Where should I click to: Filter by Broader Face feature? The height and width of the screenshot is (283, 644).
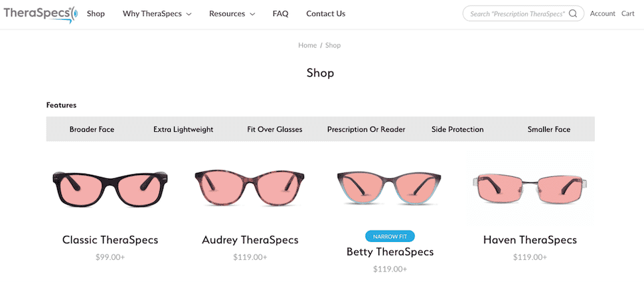pos(92,129)
